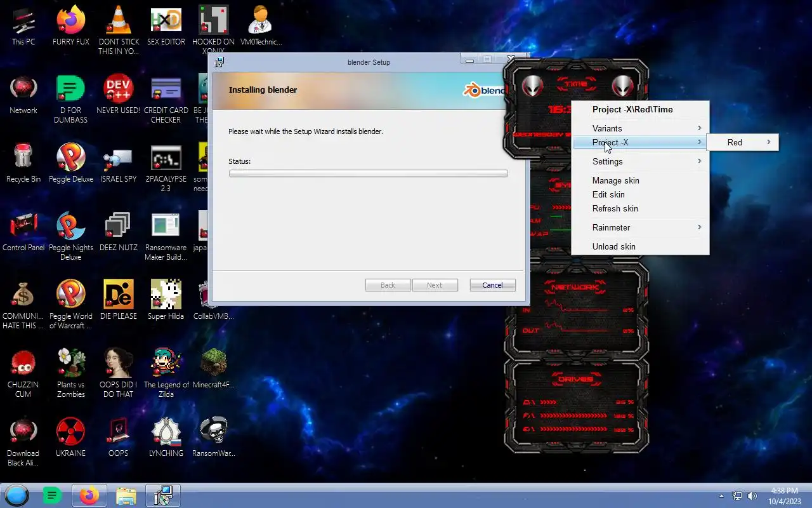Open the Settings submenu
This screenshot has height=508, width=812.
click(640, 161)
